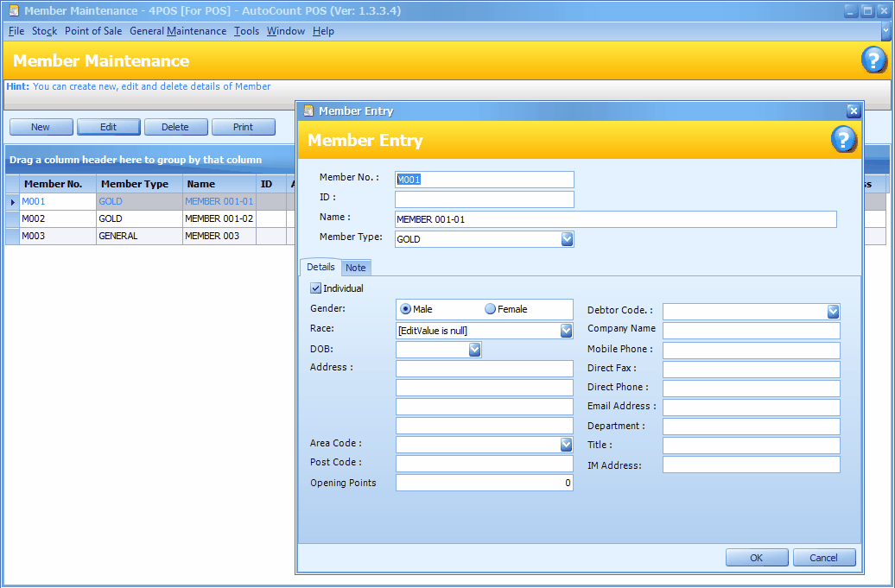Select the Male gender radio button

(x=405, y=309)
